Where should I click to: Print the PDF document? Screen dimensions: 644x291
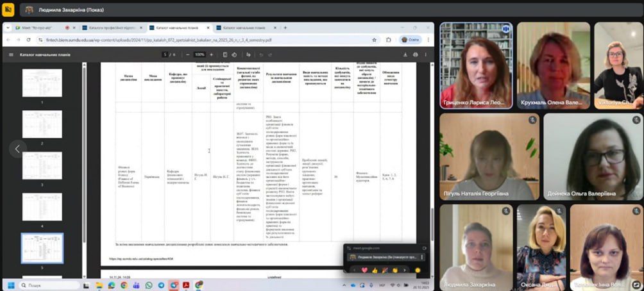click(415, 54)
